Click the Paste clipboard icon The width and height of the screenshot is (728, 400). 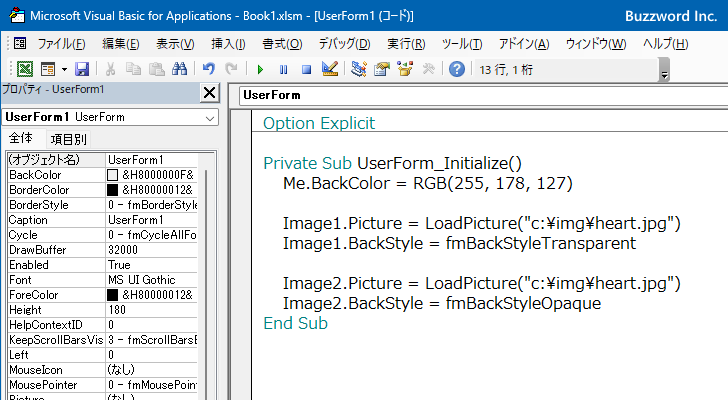[156, 69]
